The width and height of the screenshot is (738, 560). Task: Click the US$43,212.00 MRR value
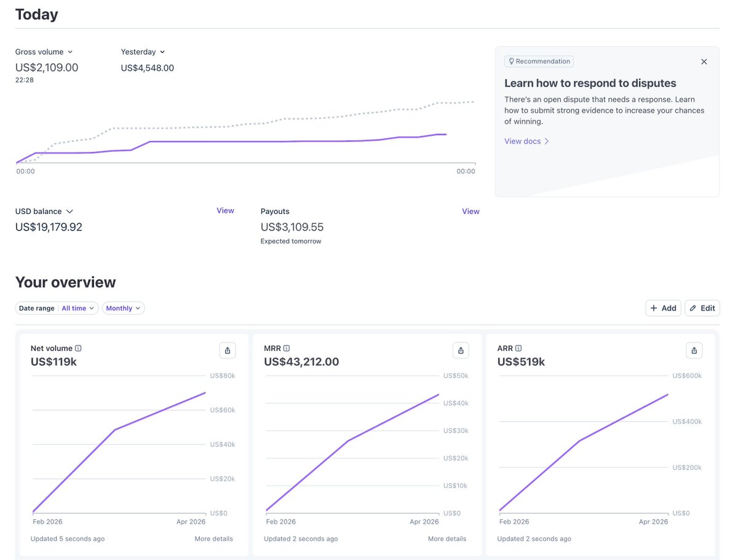(301, 362)
